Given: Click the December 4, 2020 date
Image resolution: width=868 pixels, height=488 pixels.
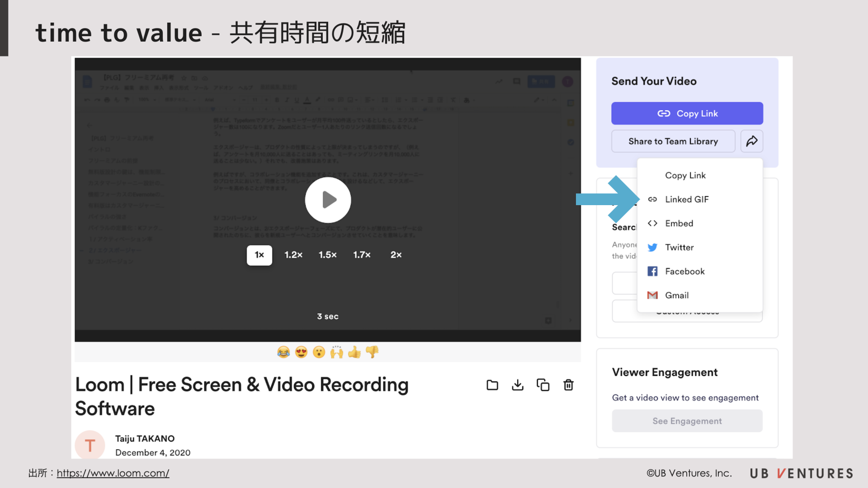Looking at the screenshot, I should tap(153, 453).
